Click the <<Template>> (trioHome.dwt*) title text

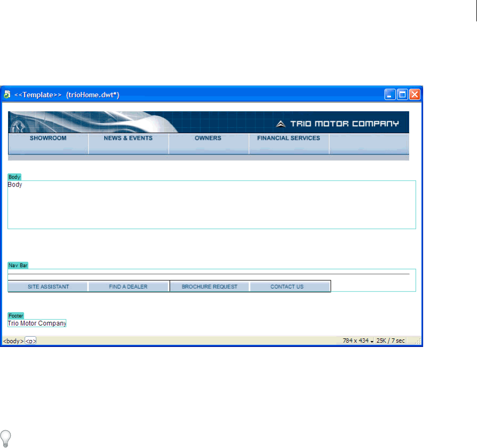[67, 95]
